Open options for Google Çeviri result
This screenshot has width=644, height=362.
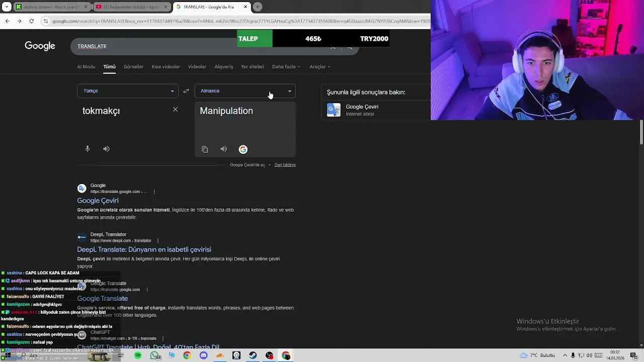pos(154,192)
